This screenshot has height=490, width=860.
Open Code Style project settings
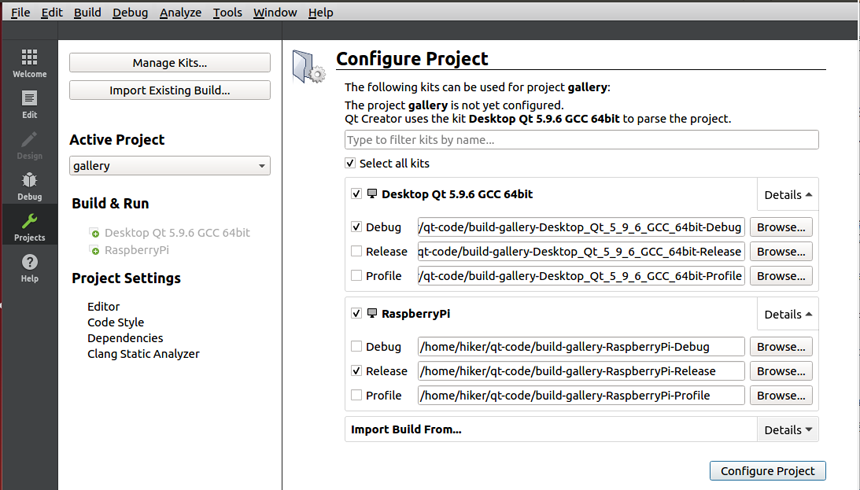[116, 323]
